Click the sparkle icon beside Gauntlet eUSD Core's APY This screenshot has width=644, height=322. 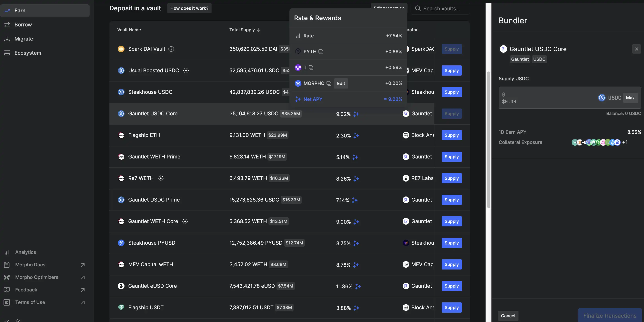pos(358,286)
